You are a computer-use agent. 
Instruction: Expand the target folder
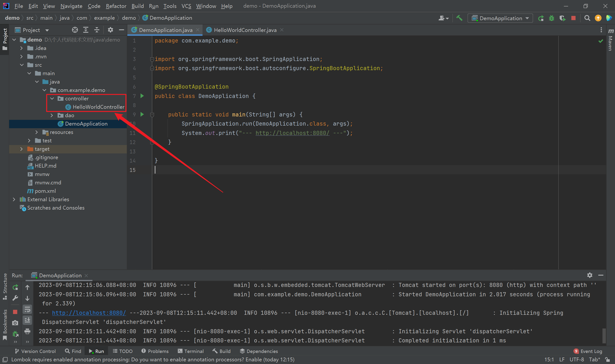(x=21, y=149)
